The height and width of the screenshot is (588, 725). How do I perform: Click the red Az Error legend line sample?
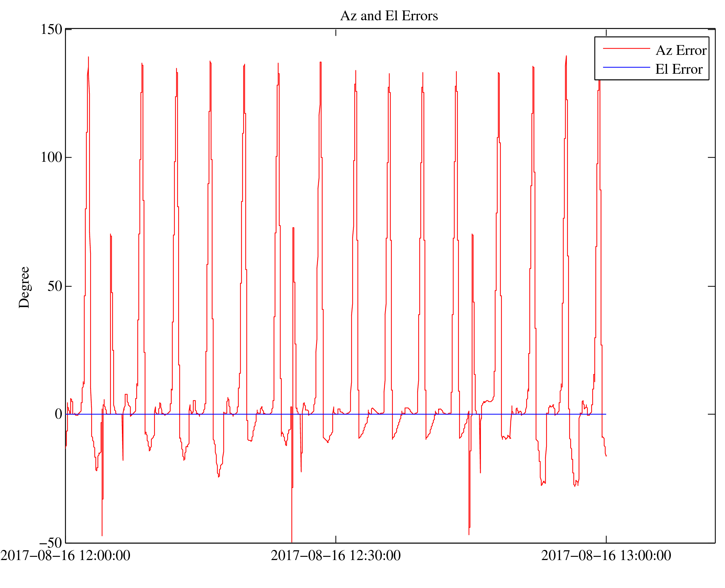(626, 49)
